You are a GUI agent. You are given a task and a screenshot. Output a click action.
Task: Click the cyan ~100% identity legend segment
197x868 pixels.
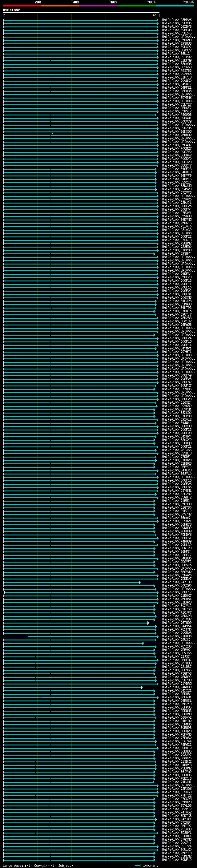(175, 6)
